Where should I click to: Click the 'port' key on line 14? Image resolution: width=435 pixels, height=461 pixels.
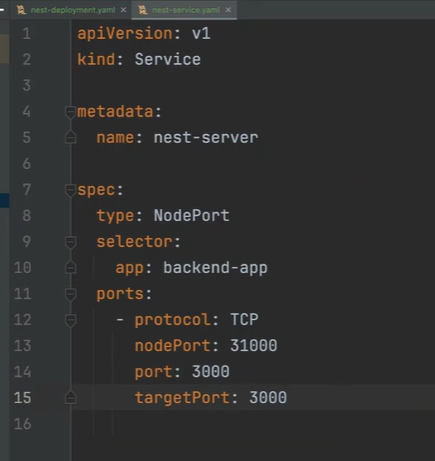pos(153,372)
